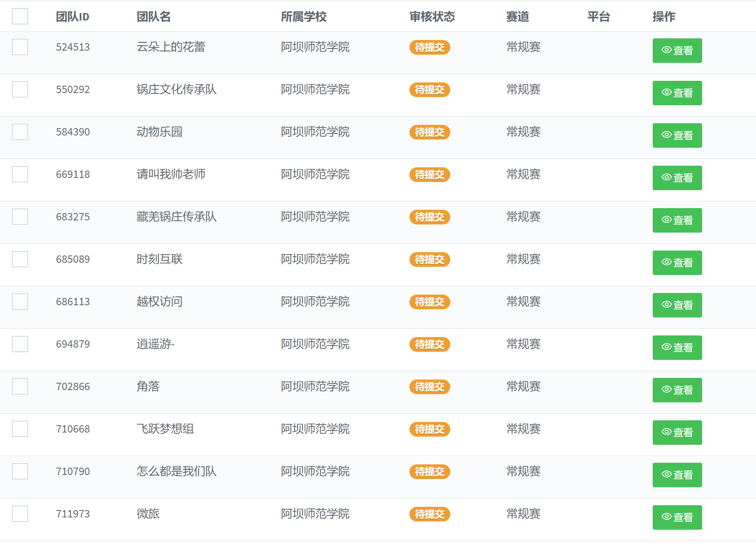Viewport: 756px width, 557px height.
Task: Tick the select-all checkbox in table header
Action: tap(20, 16)
